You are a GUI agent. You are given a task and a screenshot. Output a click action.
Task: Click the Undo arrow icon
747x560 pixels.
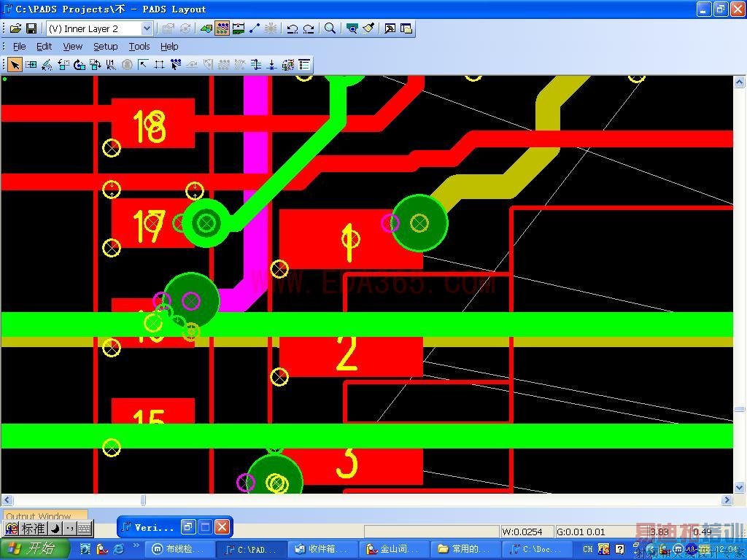(293, 28)
